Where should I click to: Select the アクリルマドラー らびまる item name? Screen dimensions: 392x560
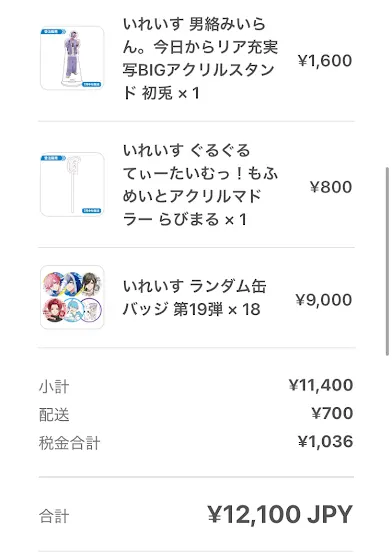pos(200,185)
